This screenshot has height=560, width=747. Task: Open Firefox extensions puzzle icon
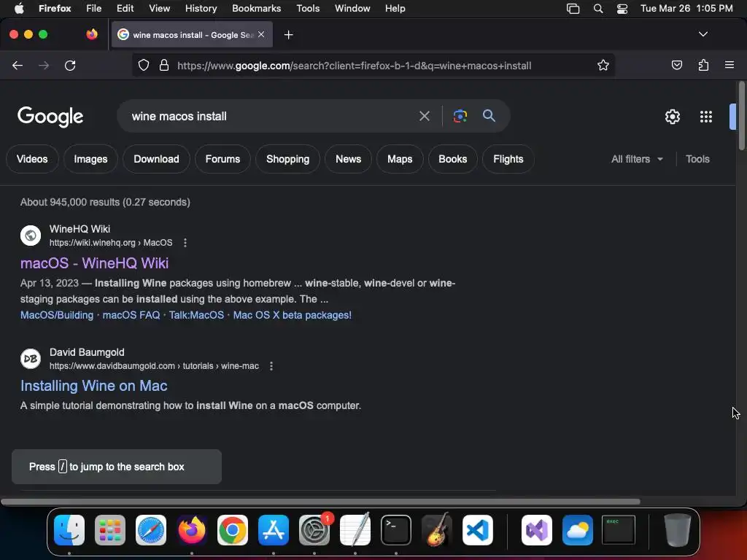[x=703, y=65]
